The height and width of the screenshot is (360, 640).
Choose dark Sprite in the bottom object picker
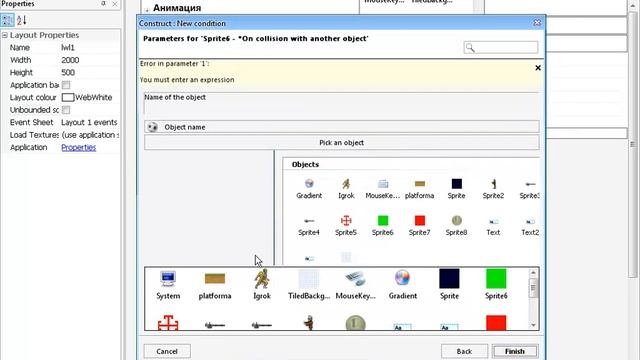pos(449,285)
